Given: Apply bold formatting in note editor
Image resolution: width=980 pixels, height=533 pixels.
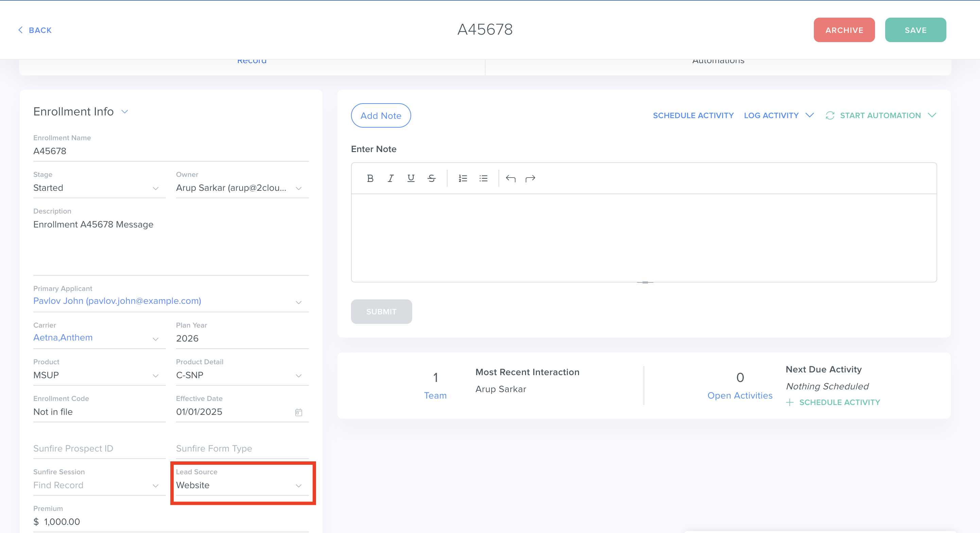Looking at the screenshot, I should [370, 178].
